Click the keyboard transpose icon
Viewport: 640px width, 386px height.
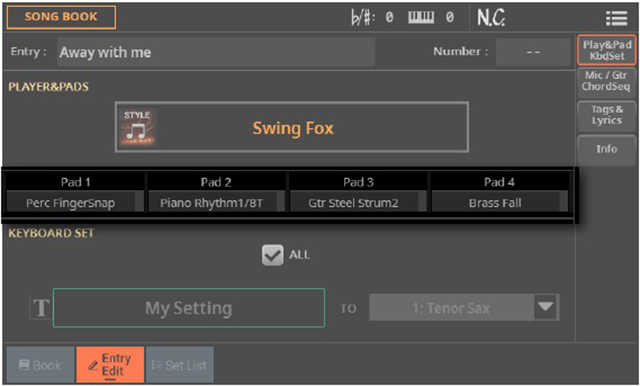421,17
